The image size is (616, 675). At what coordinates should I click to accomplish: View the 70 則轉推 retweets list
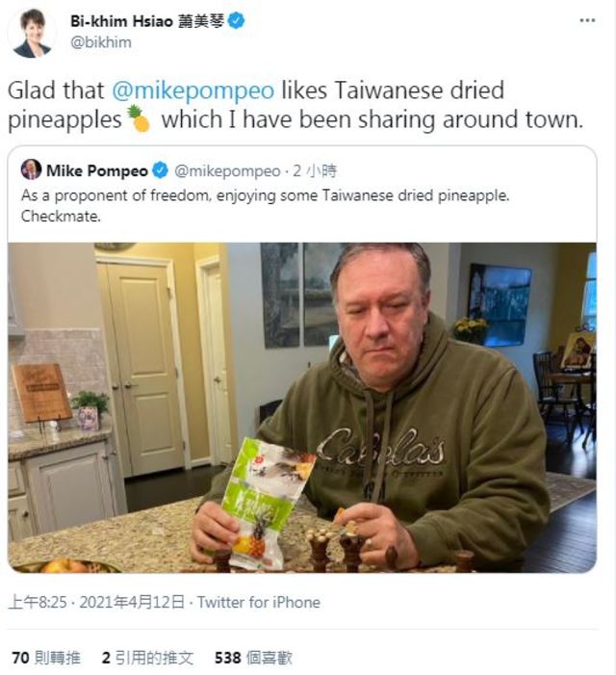click(x=48, y=658)
